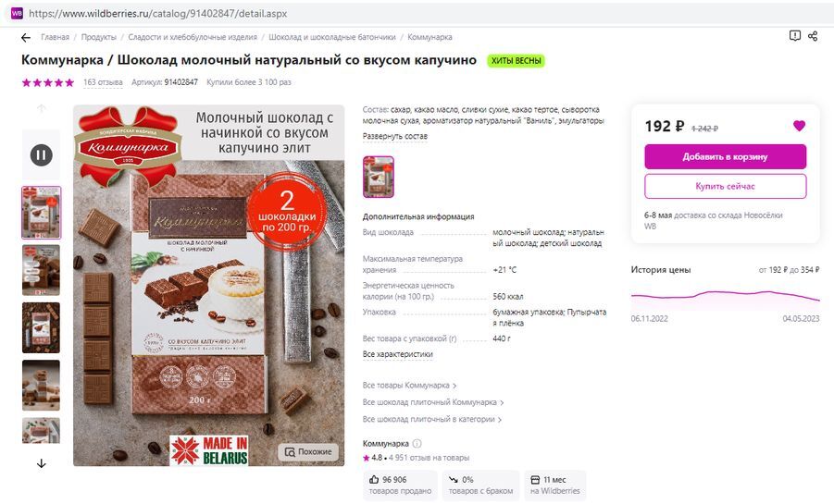Image resolution: width=834 pixels, height=504 pixels.
Task: Click the price history graph line
Action: click(x=725, y=295)
